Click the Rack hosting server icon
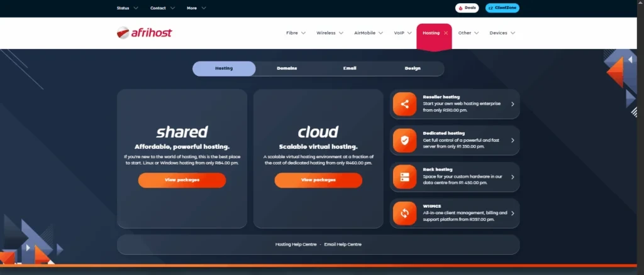 tap(404, 177)
